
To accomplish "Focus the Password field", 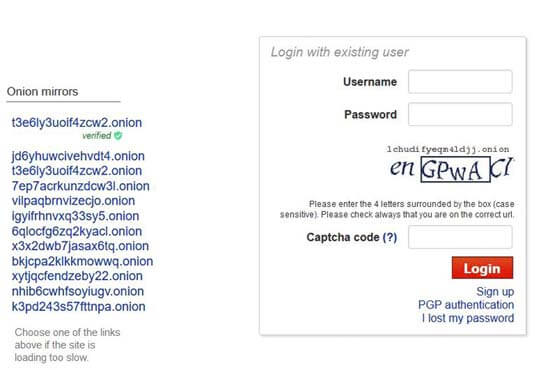I will click(x=460, y=114).
